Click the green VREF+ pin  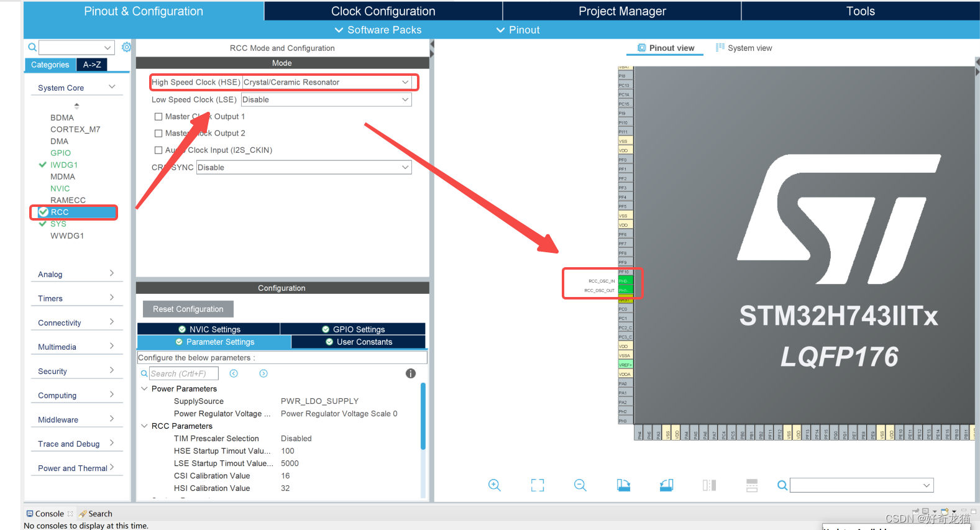coord(625,365)
